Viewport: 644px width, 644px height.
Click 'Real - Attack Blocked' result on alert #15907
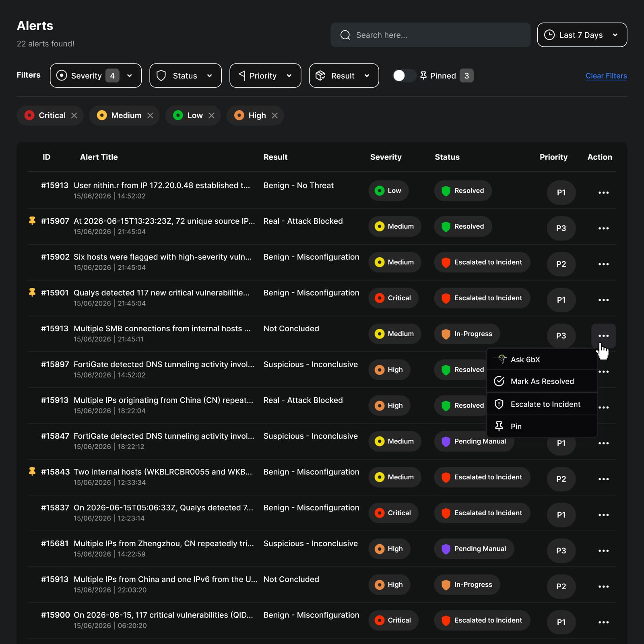pos(303,221)
